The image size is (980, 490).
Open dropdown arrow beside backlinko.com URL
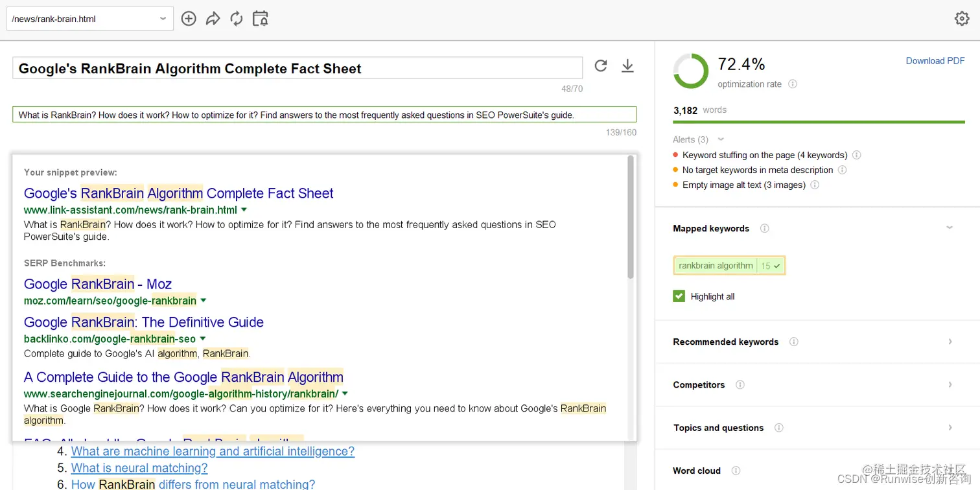click(x=203, y=339)
